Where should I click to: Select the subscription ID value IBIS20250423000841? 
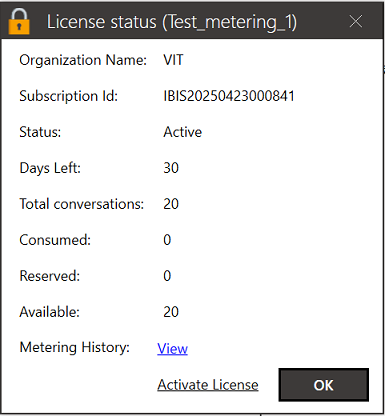coord(229,96)
